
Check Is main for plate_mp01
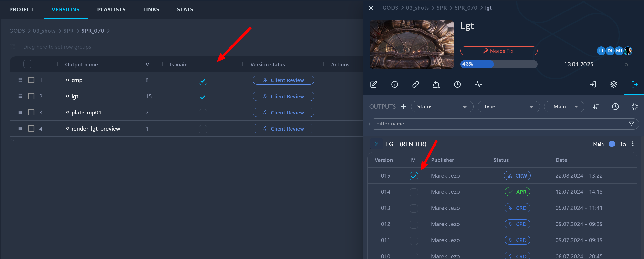point(203,113)
